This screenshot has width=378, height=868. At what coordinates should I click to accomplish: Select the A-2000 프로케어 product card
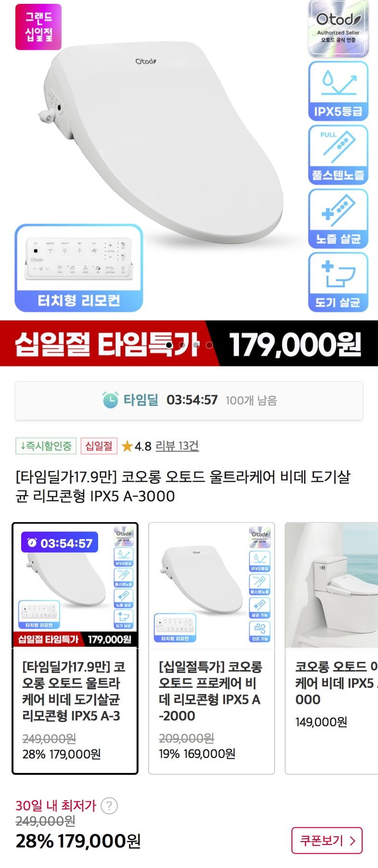tap(212, 648)
